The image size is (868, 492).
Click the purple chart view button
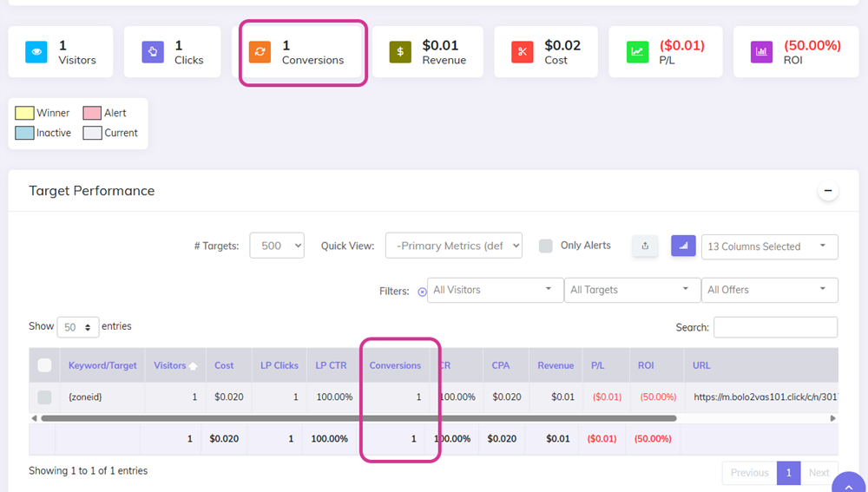coord(683,246)
